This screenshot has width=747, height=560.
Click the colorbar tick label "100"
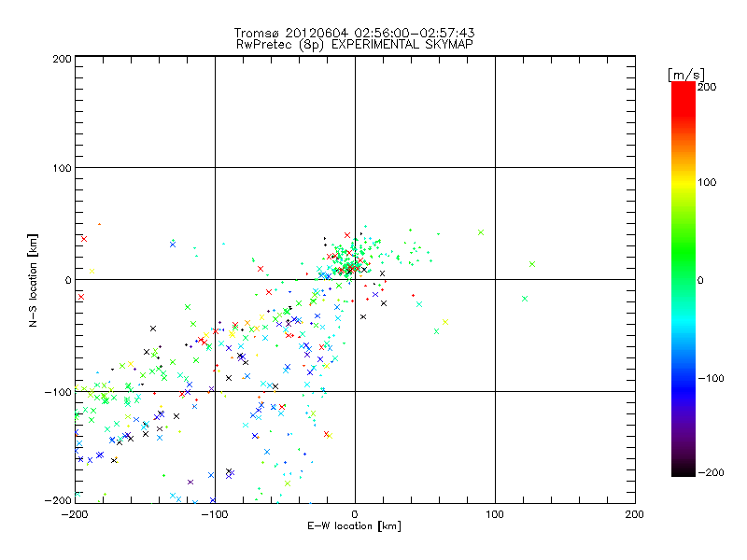(x=707, y=182)
